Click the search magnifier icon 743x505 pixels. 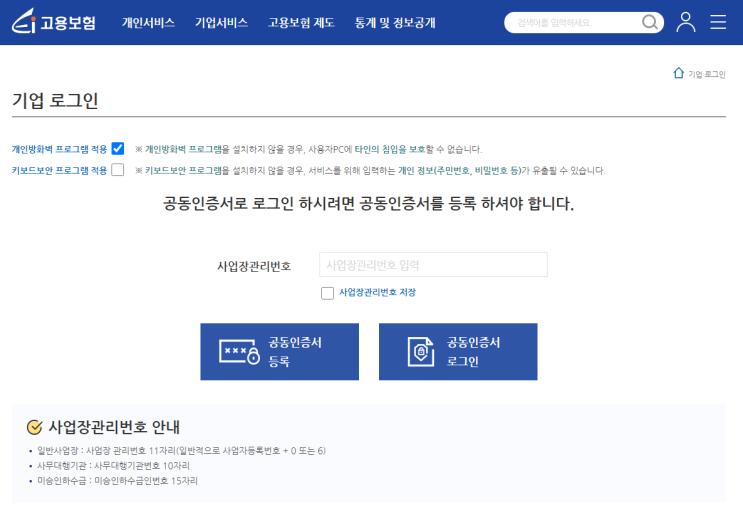pos(650,22)
